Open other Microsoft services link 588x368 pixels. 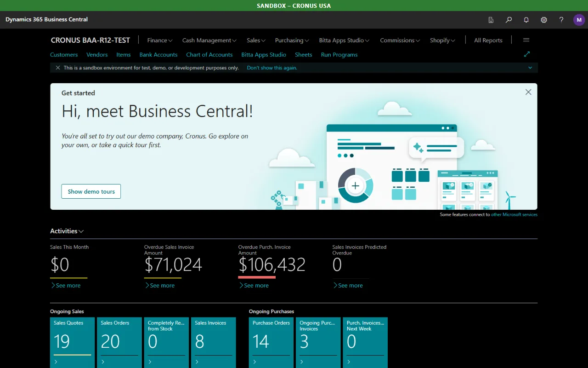[514, 214]
